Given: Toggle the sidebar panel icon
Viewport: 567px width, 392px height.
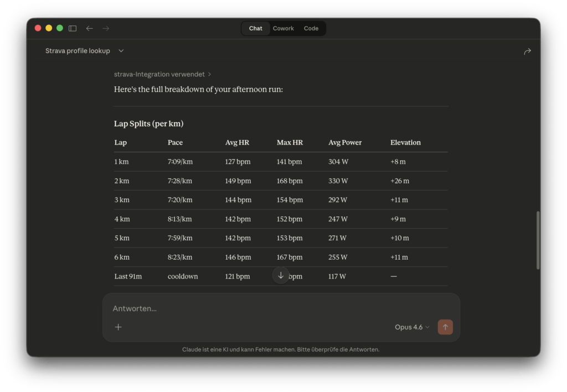Looking at the screenshot, I should [73, 28].
